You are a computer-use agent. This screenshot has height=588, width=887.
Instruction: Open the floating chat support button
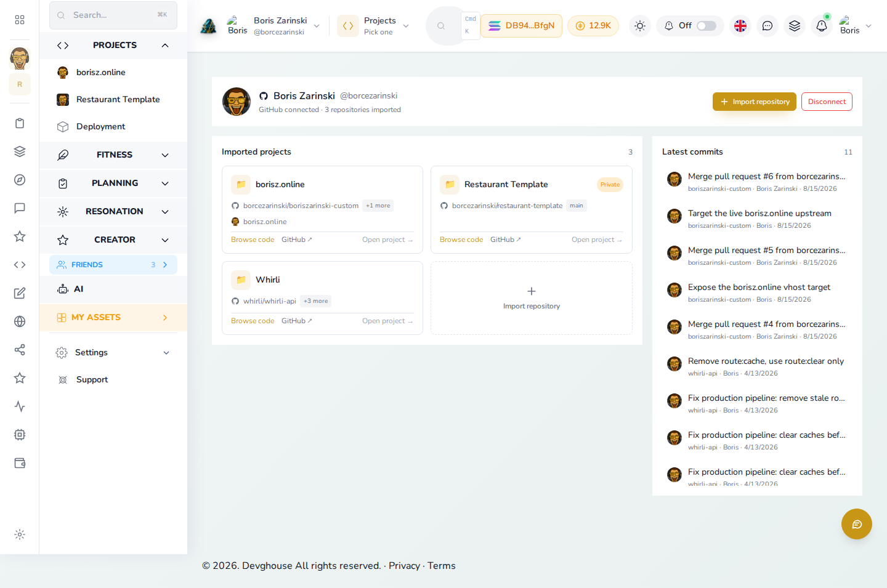[x=857, y=524]
